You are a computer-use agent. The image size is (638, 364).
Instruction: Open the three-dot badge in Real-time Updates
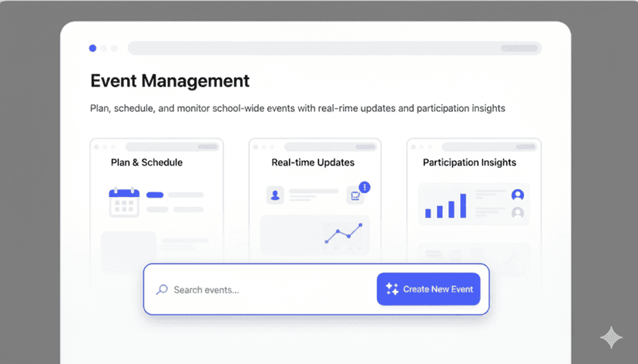coord(364,187)
